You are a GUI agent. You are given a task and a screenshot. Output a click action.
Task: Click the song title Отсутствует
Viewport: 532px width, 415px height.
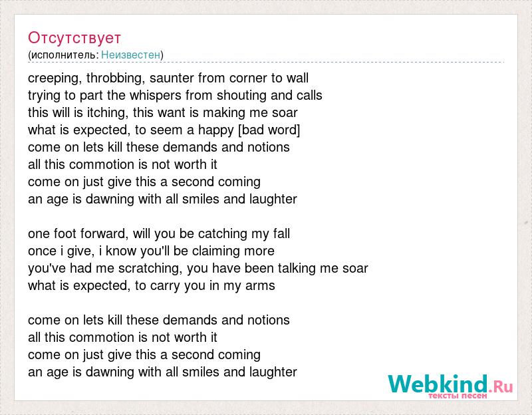[74, 38]
